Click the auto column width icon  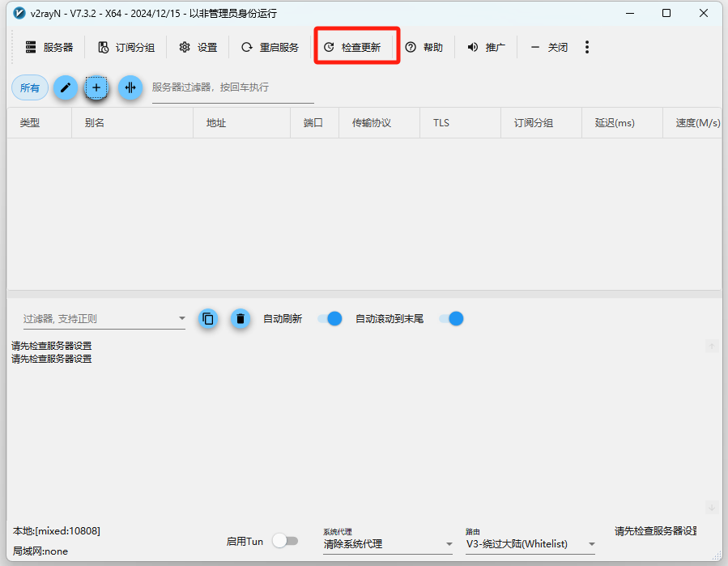pos(130,87)
